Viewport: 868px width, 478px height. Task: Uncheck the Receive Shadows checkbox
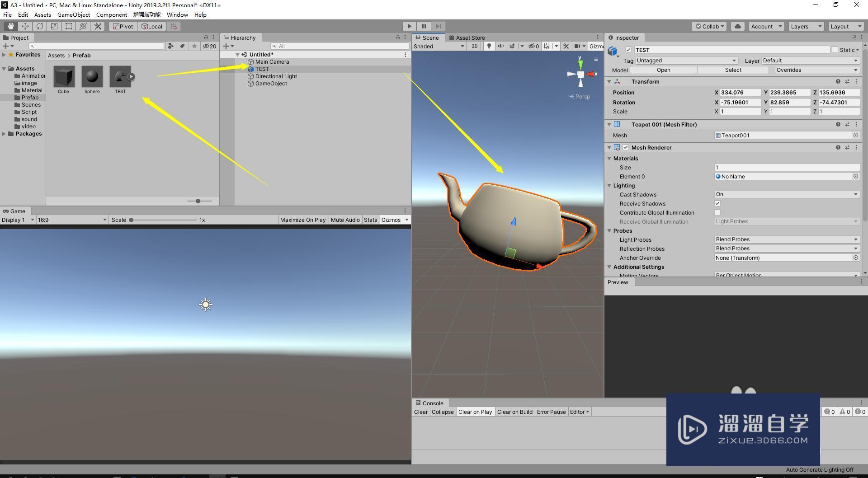point(717,203)
